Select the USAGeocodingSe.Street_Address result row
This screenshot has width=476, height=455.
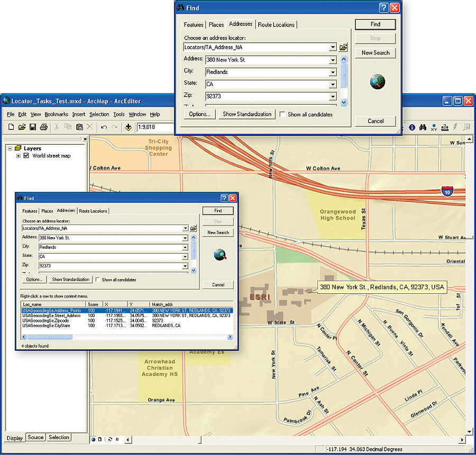point(127,315)
